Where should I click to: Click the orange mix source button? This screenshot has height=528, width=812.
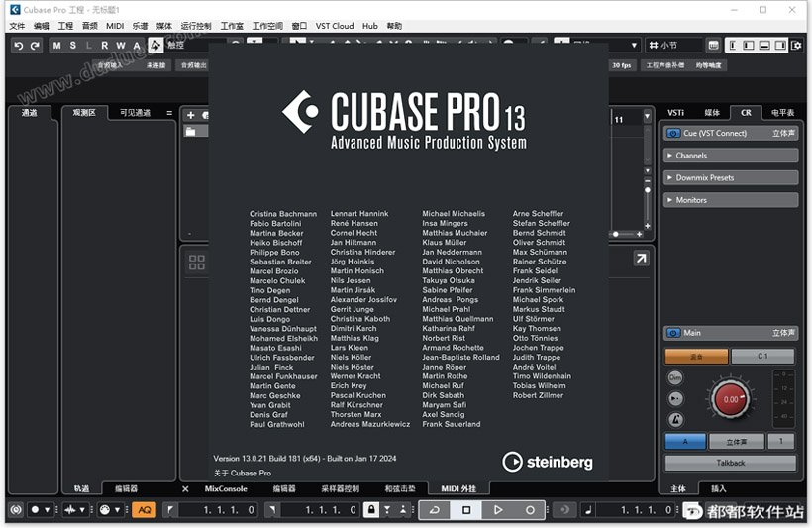[x=696, y=357]
